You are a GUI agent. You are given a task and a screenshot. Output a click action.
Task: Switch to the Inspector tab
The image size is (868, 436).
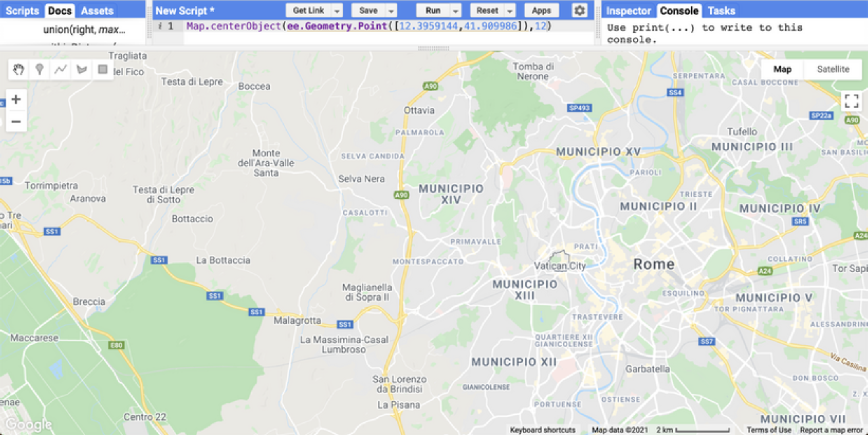(628, 11)
